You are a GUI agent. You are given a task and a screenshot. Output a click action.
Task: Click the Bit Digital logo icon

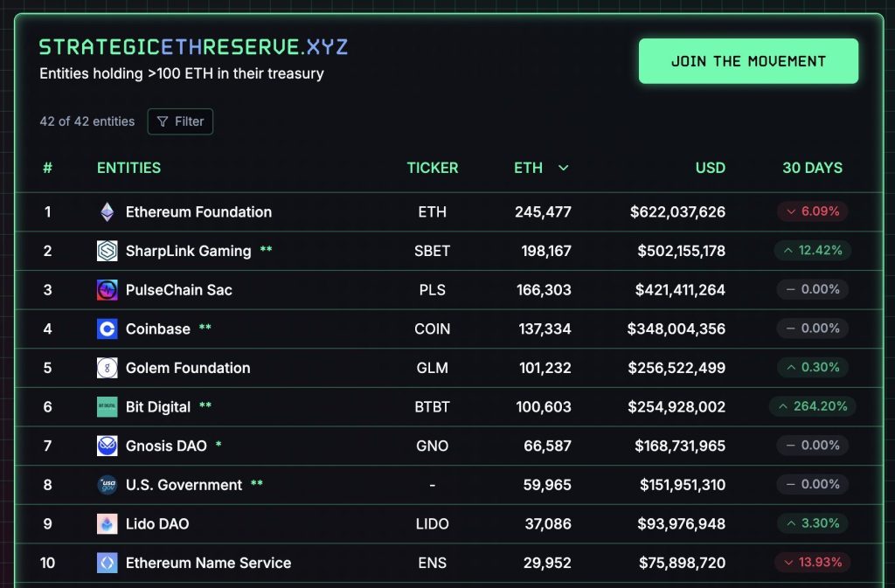pyautogui.click(x=107, y=406)
